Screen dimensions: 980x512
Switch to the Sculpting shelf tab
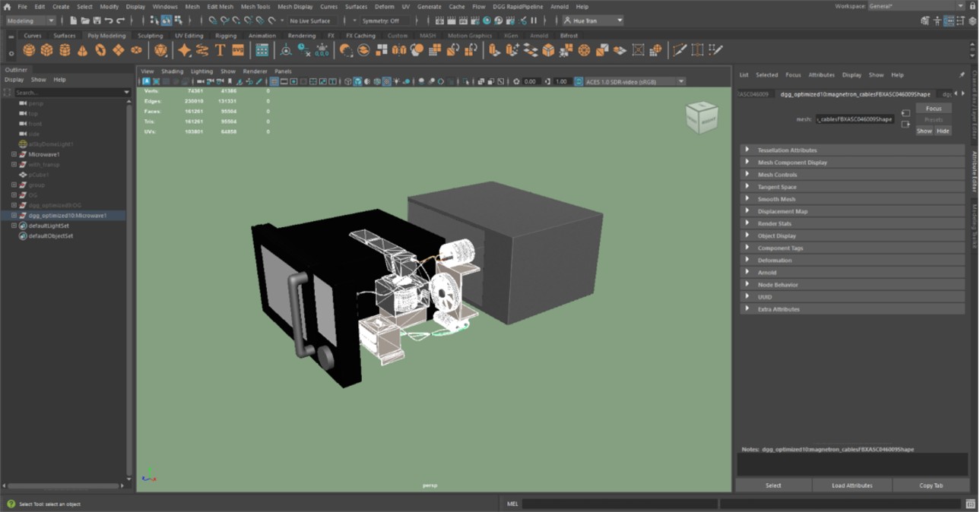(x=150, y=35)
